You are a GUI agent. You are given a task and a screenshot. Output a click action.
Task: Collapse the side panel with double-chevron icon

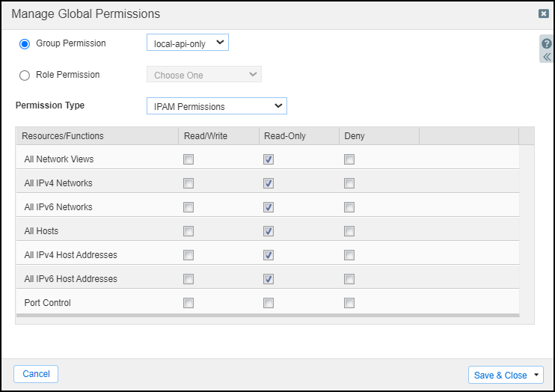(547, 57)
